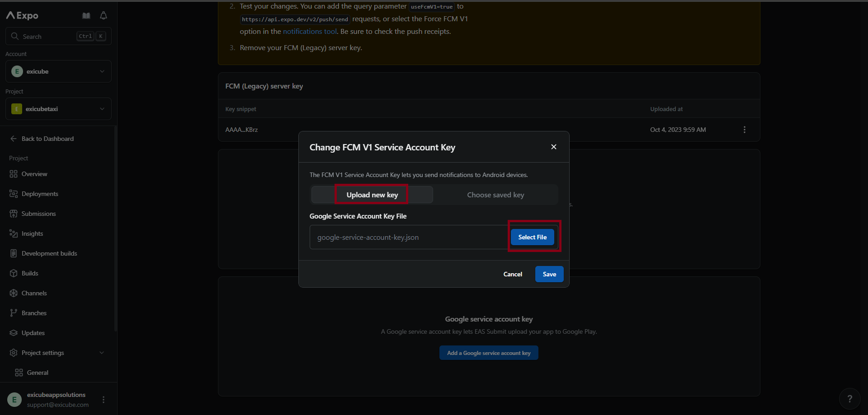Open user account options menu
The image size is (868, 415).
coord(104,400)
